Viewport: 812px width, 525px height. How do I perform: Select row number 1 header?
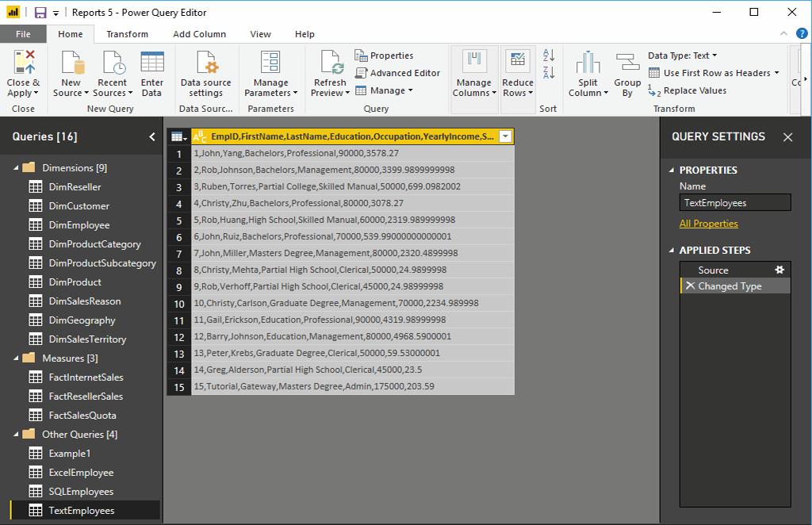[179, 154]
